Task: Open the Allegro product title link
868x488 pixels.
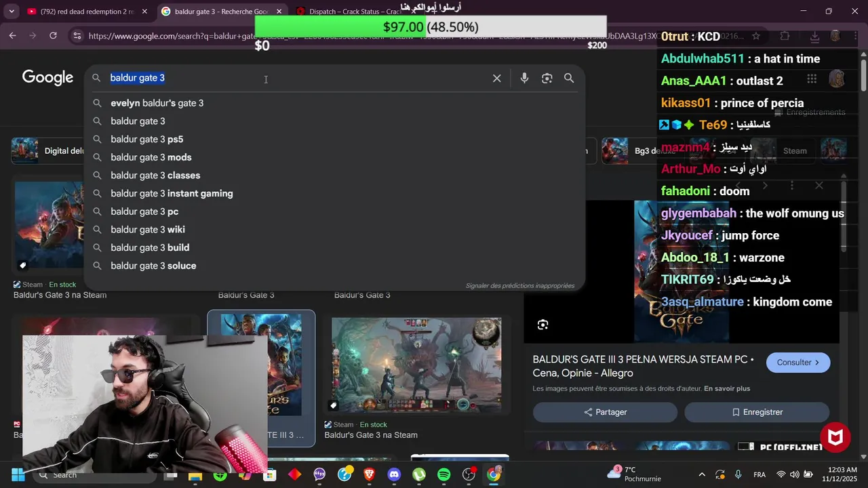Action: tap(644, 366)
